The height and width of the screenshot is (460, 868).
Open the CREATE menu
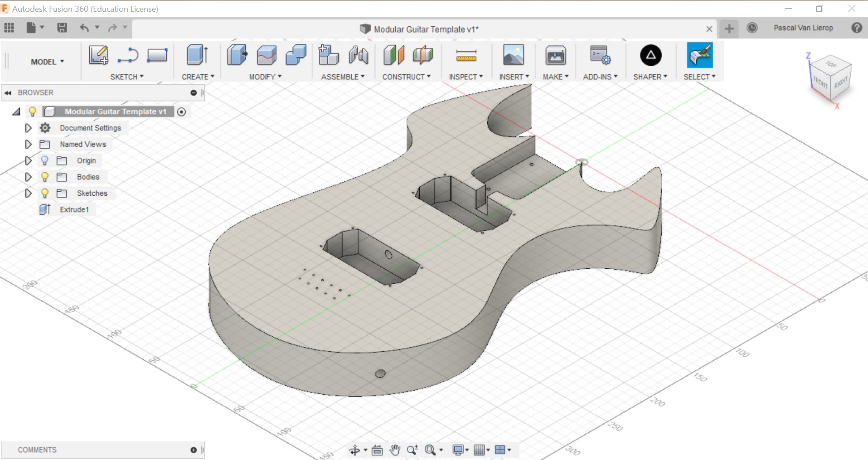point(198,77)
